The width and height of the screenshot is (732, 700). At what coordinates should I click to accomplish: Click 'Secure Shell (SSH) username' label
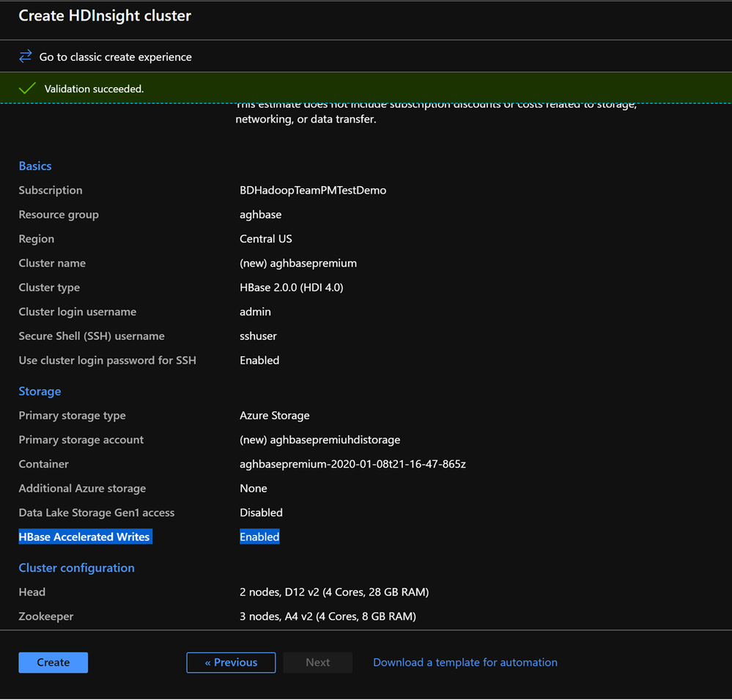(x=92, y=336)
